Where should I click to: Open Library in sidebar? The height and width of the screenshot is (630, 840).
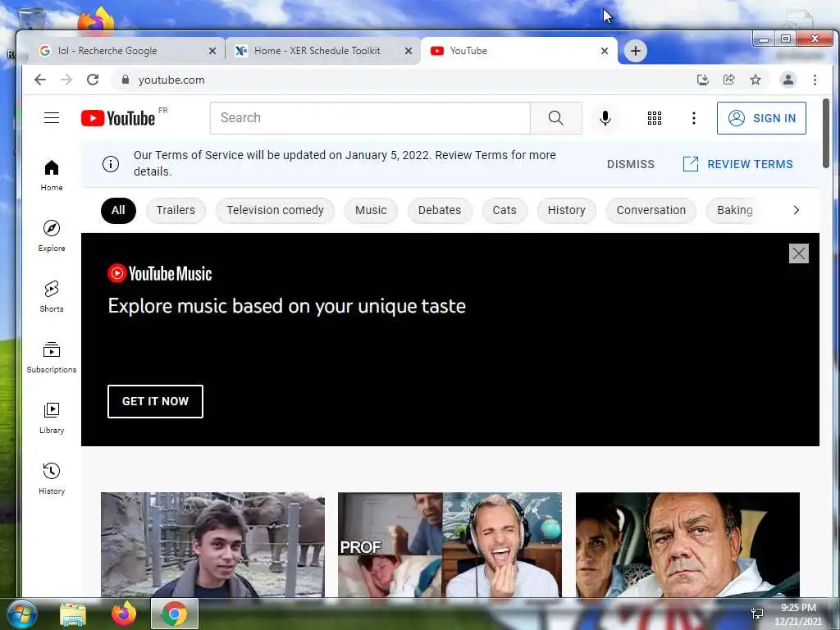52,418
